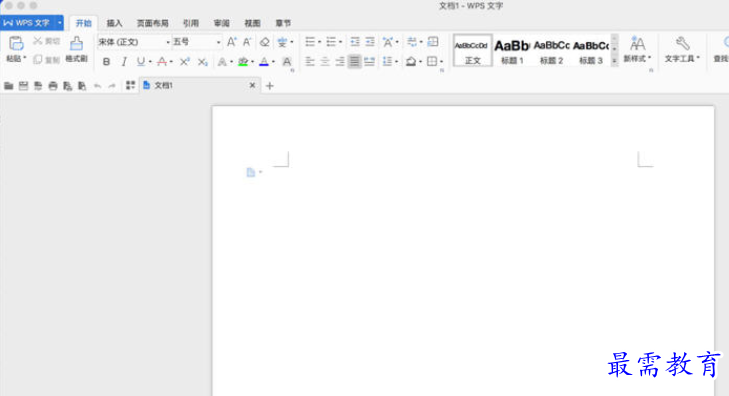
Task: Toggle bold formatting
Action: pyautogui.click(x=106, y=61)
